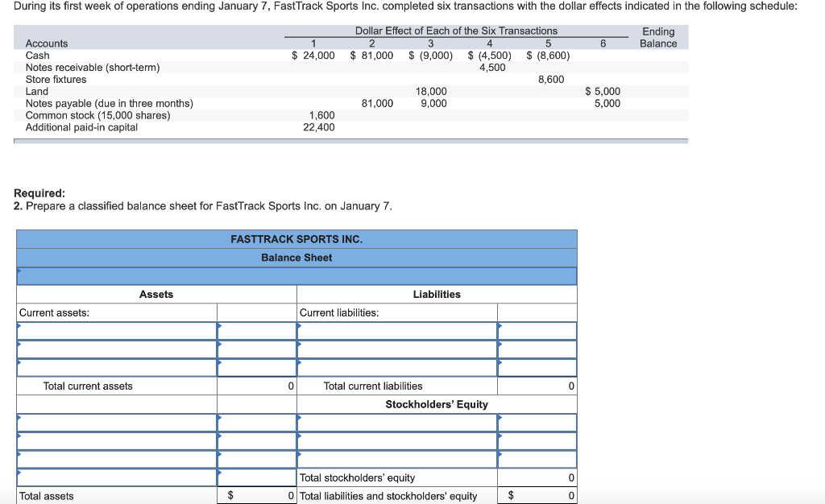
Task: Click the Total stockholders' equity label
Action: (357, 477)
